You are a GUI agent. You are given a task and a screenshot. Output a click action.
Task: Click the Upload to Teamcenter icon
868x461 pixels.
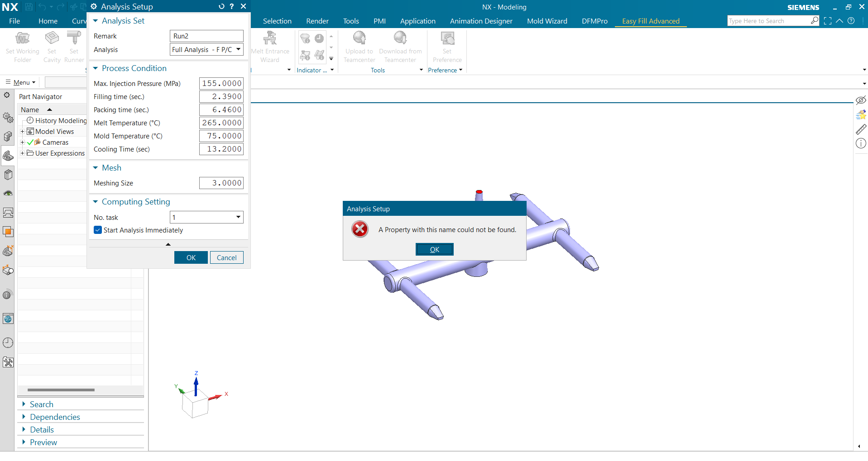tap(359, 38)
